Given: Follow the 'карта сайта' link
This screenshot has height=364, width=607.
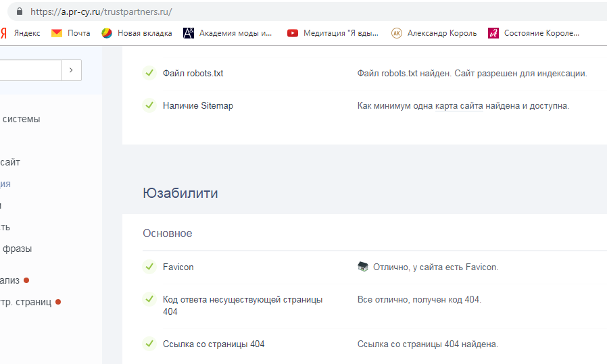Looking at the screenshot, I should coord(459,105).
